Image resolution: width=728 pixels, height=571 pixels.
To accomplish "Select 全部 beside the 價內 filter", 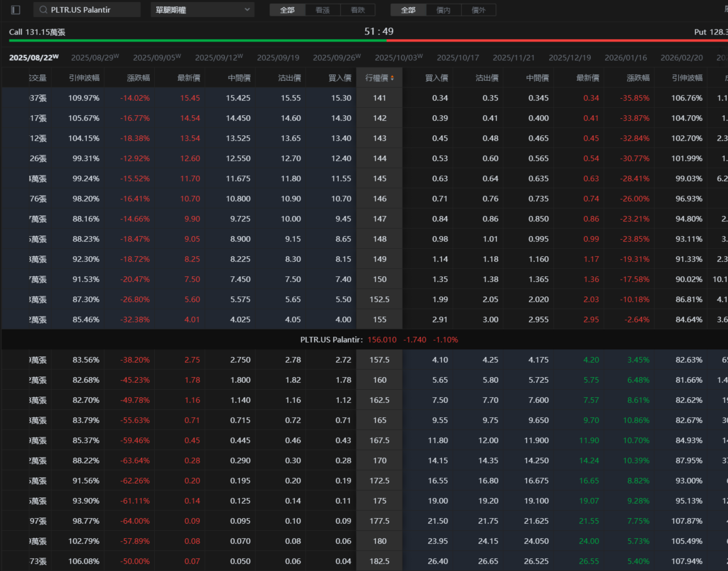I will click(x=408, y=10).
